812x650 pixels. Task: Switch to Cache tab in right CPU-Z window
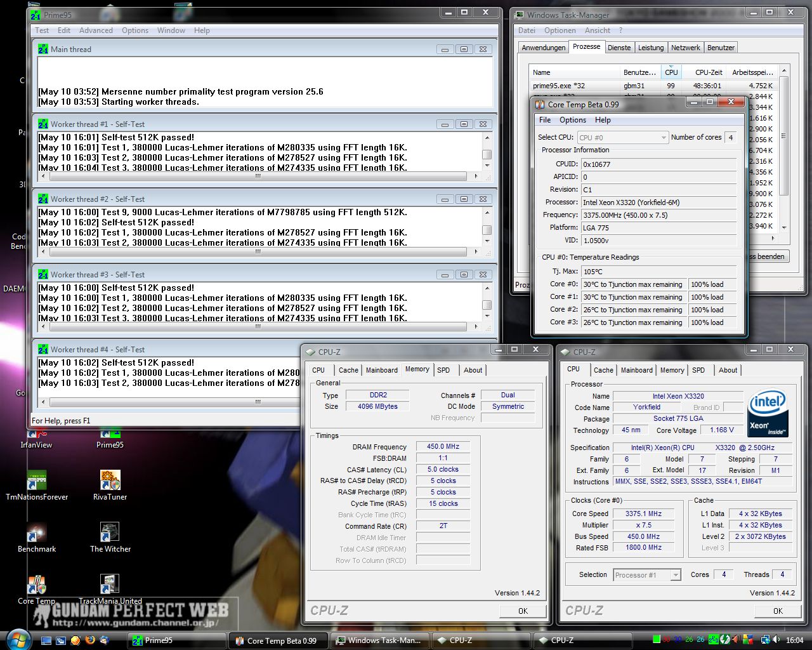coord(603,370)
